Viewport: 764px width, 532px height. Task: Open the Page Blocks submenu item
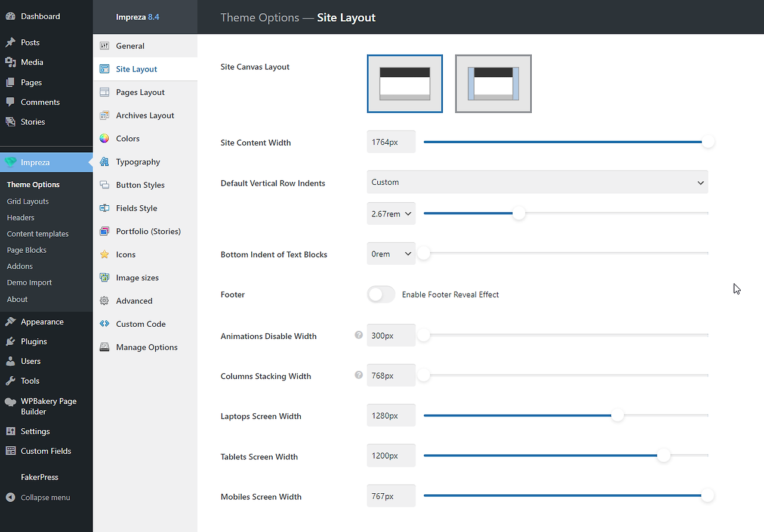click(x=27, y=250)
